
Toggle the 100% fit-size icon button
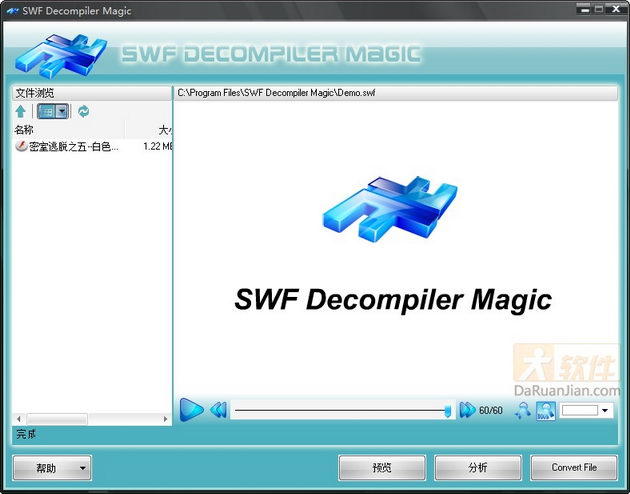545,410
